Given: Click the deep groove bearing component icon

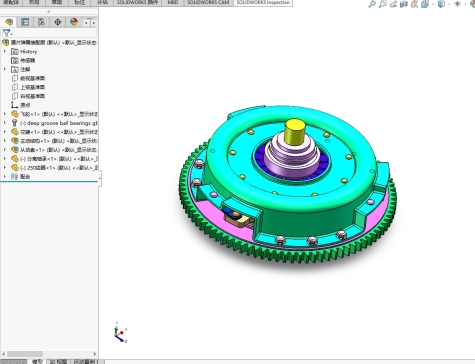Looking at the screenshot, I should coord(14,123).
